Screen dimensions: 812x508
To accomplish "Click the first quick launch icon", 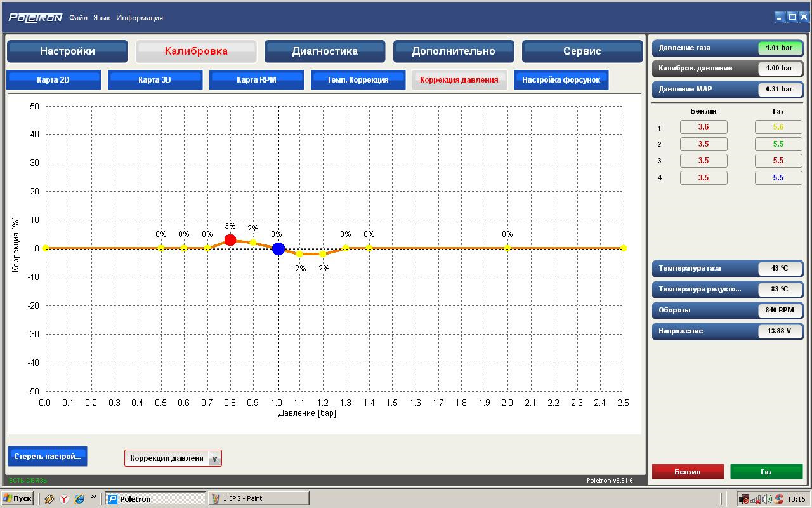I will point(49,499).
